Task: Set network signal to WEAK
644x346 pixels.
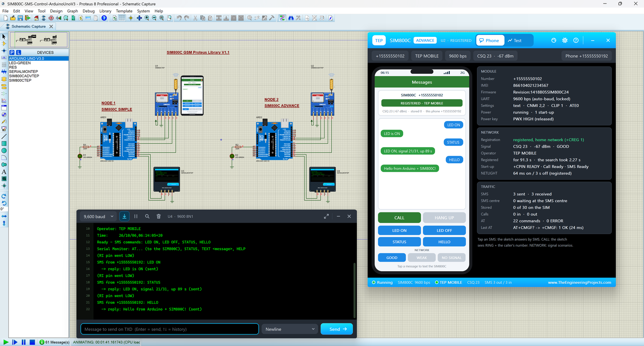Action: 422,258
